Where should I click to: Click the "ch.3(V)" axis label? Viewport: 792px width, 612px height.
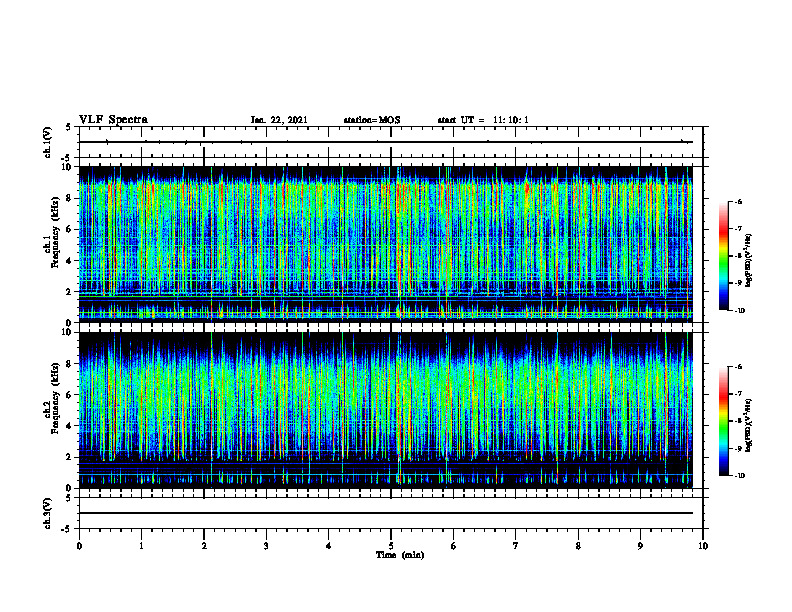[x=48, y=513]
